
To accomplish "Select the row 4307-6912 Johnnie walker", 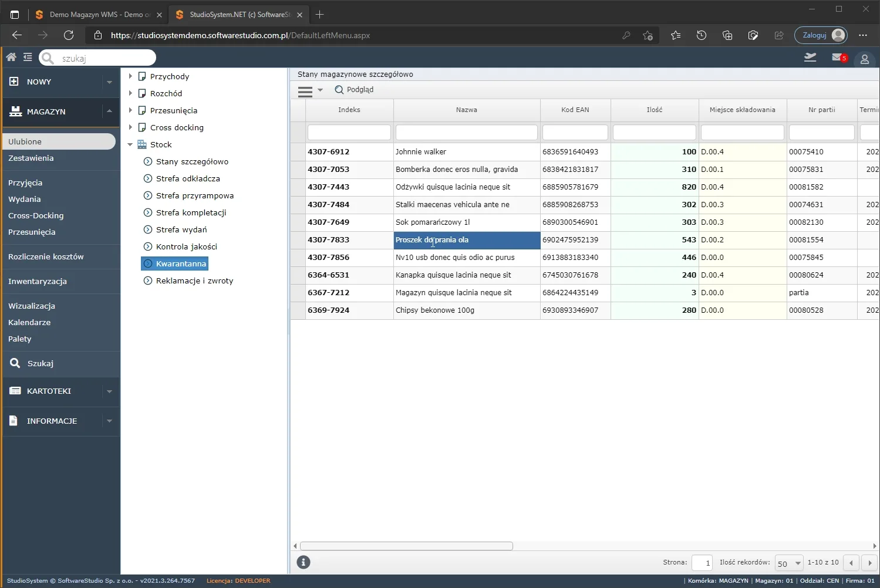I will [x=585, y=151].
